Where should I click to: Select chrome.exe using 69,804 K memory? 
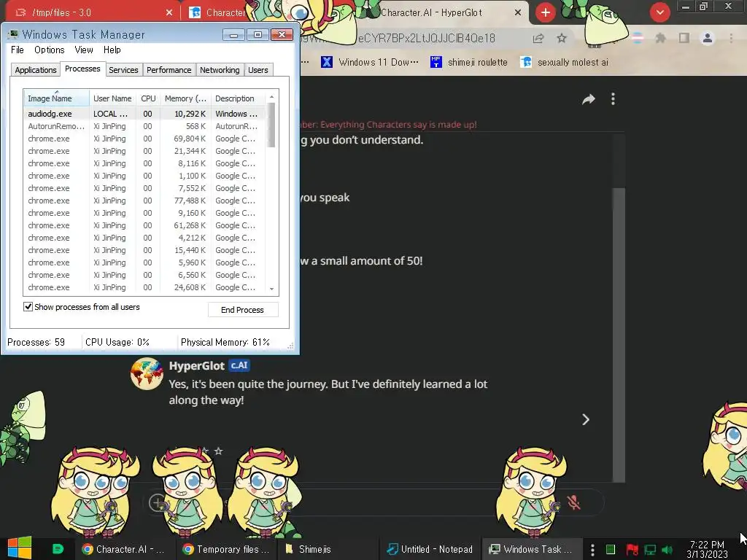pyautogui.click(x=144, y=139)
